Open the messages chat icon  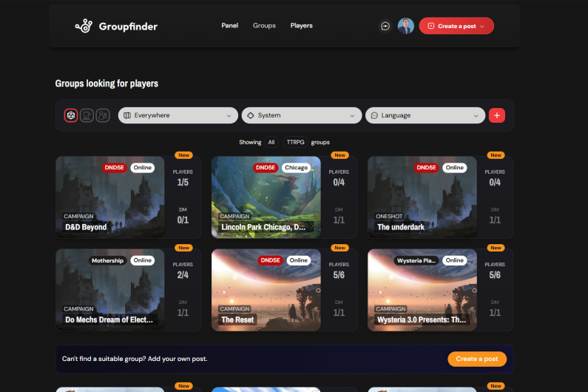click(385, 26)
